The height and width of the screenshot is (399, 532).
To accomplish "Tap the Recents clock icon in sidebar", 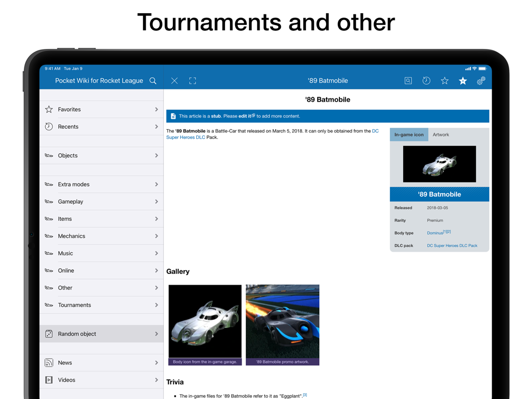I will pos(49,127).
